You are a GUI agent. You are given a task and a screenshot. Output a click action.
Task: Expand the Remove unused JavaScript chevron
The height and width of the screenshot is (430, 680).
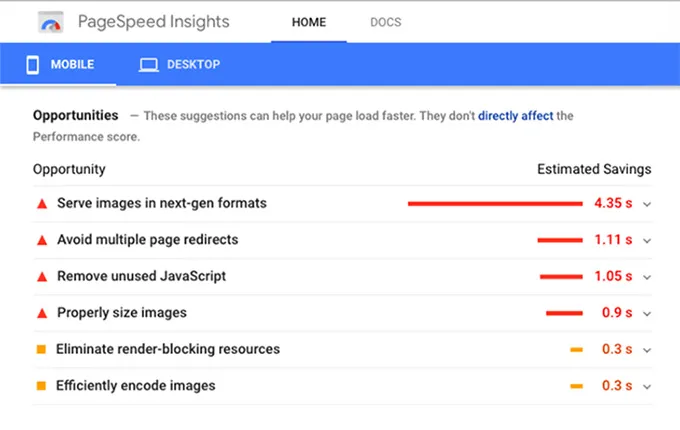(647, 277)
